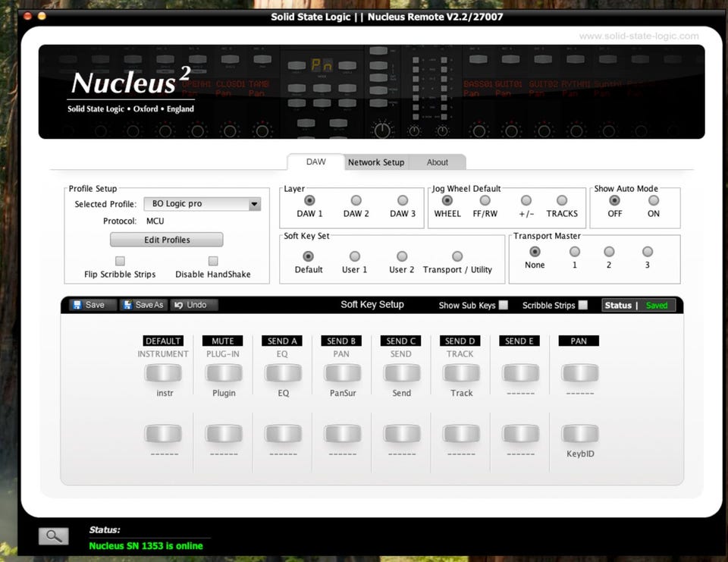
Task: Click the Nucleus console banner image
Action: (x=372, y=92)
